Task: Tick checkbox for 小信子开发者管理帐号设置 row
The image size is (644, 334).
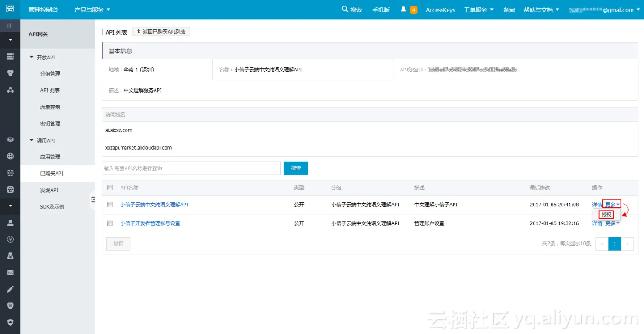Action: (109, 223)
